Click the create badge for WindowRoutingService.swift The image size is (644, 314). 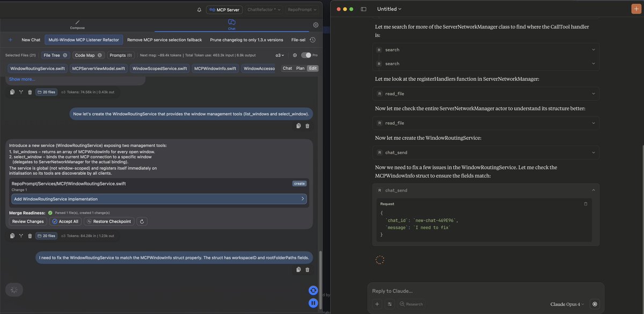(299, 184)
